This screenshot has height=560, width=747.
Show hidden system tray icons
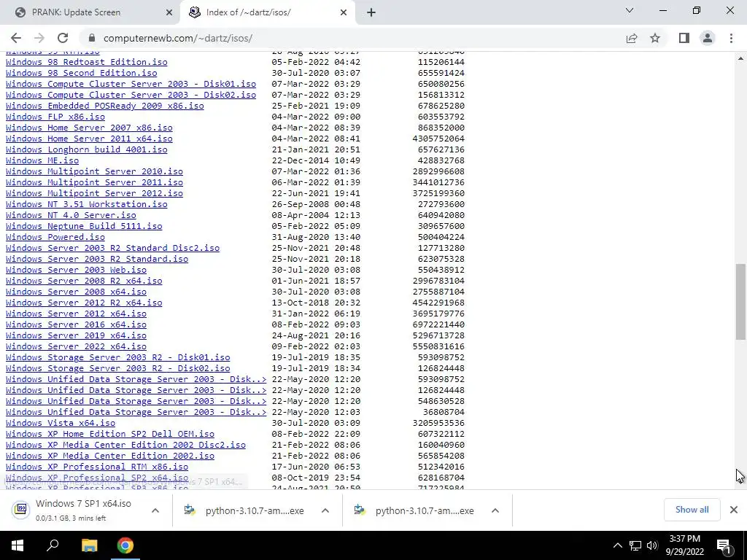coord(617,545)
